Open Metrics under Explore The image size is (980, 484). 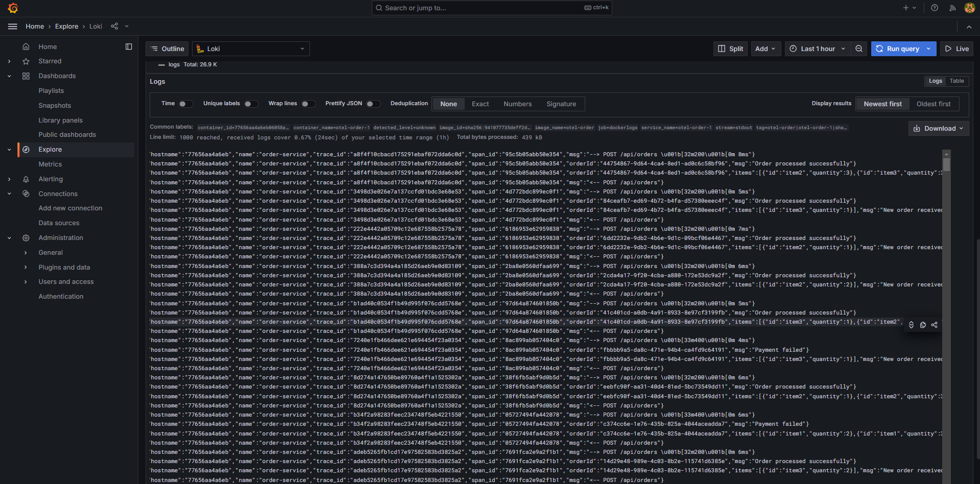tap(50, 164)
